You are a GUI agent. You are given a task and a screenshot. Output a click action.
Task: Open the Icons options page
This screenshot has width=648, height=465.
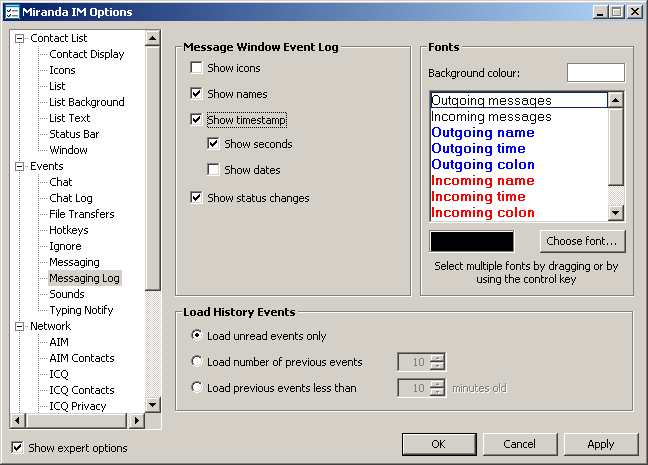coord(62,70)
